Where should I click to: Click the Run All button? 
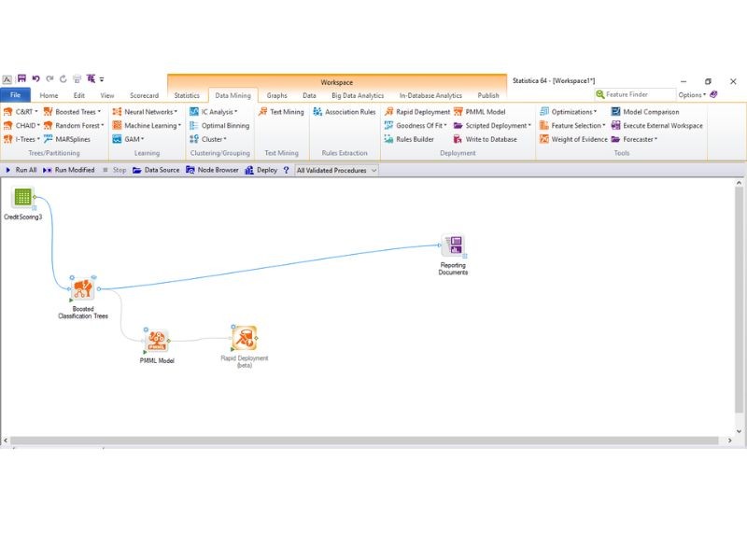click(x=21, y=170)
